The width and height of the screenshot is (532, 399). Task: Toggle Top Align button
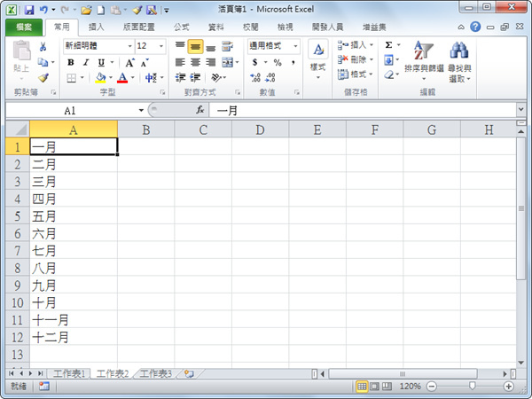[180, 46]
